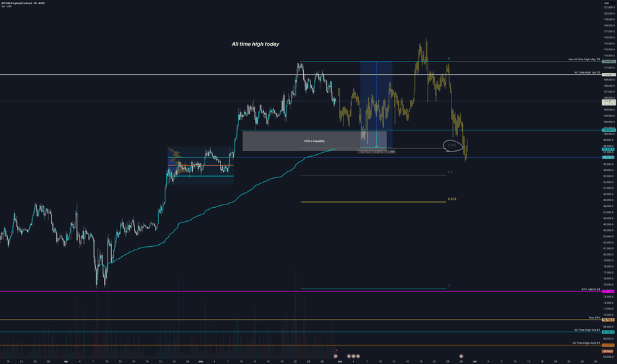Screen dimensions: 617x364
Task: Select the circled 0.382 Fibonacci label
Action: (x=453, y=145)
